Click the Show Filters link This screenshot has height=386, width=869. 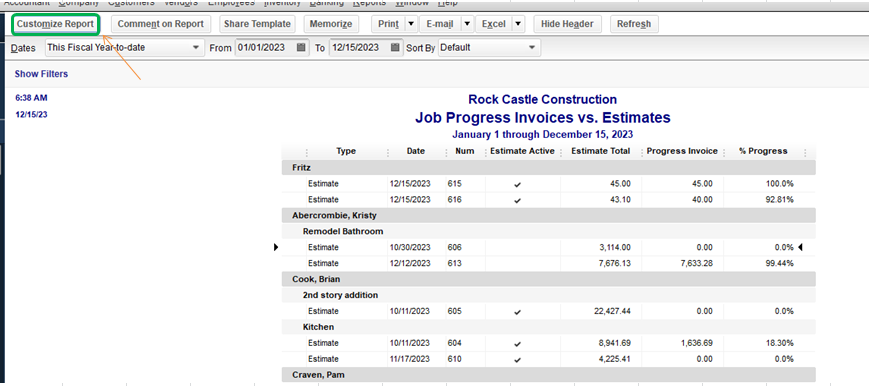[x=42, y=74]
